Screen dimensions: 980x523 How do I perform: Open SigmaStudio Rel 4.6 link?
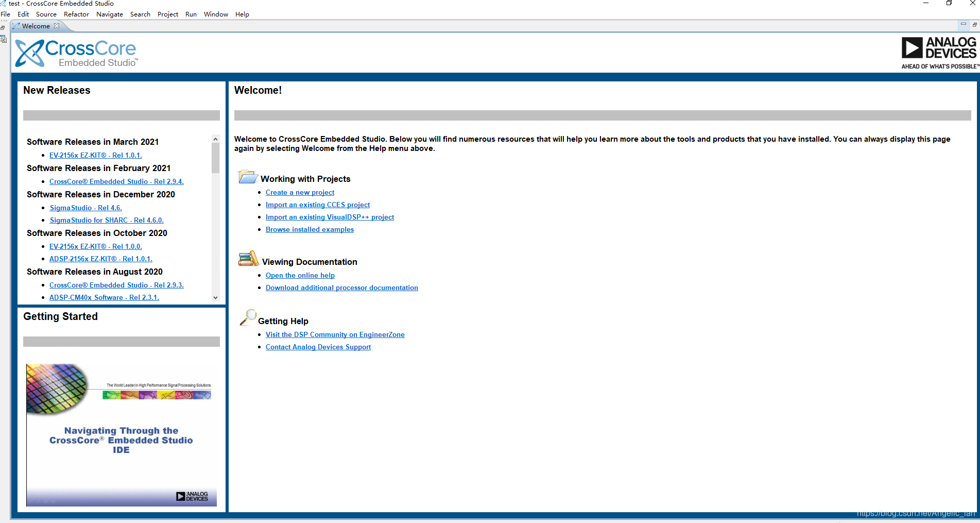point(86,208)
